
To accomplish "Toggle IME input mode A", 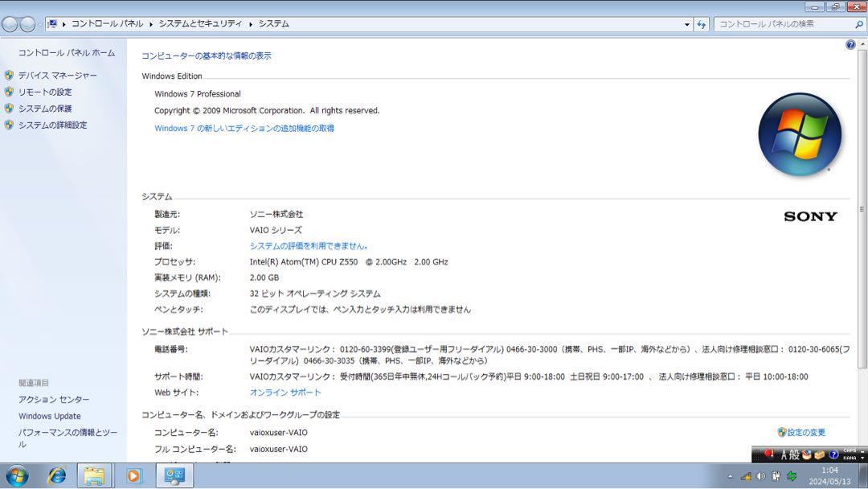I will point(784,455).
